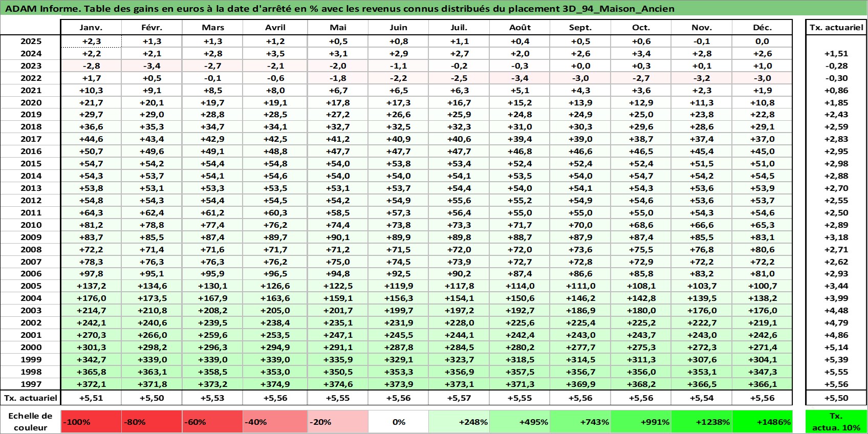Select cell 0,0 for Déc. 2025
This screenshot has height=434, width=868.
point(762,41)
